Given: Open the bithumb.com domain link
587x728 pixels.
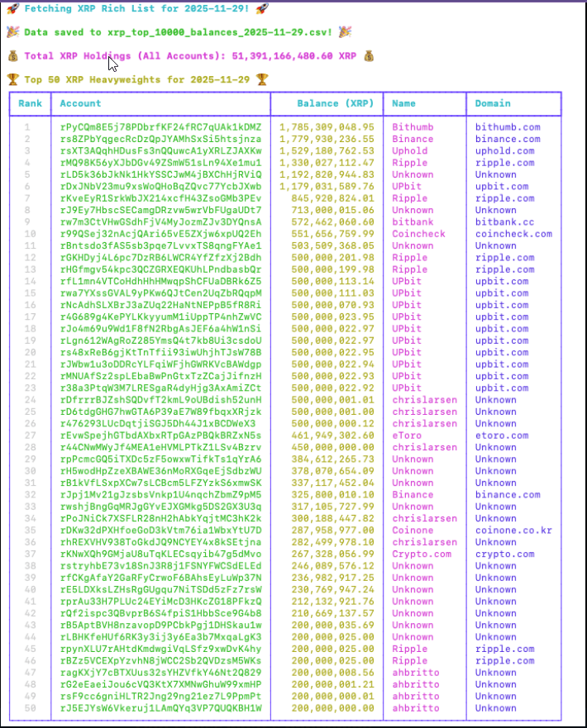Looking at the screenshot, I should coord(507,127).
